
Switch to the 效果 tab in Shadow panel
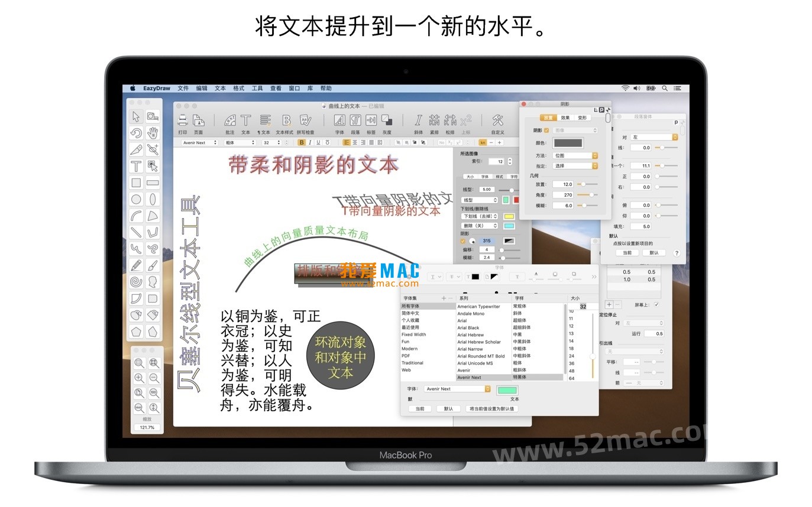565,118
